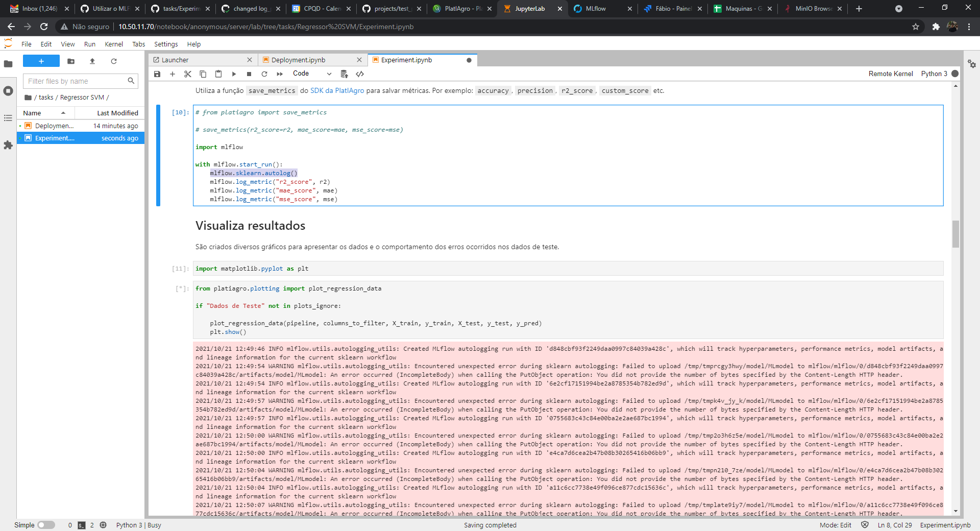This screenshot has width=980, height=531.
Task: Open the Table of Contents sidebar icon
Action: click(x=8, y=118)
